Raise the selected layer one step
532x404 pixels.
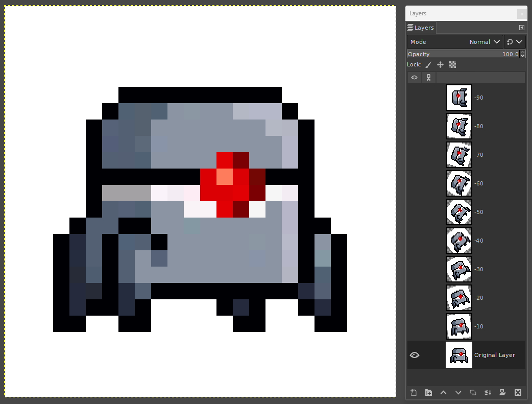(x=444, y=392)
